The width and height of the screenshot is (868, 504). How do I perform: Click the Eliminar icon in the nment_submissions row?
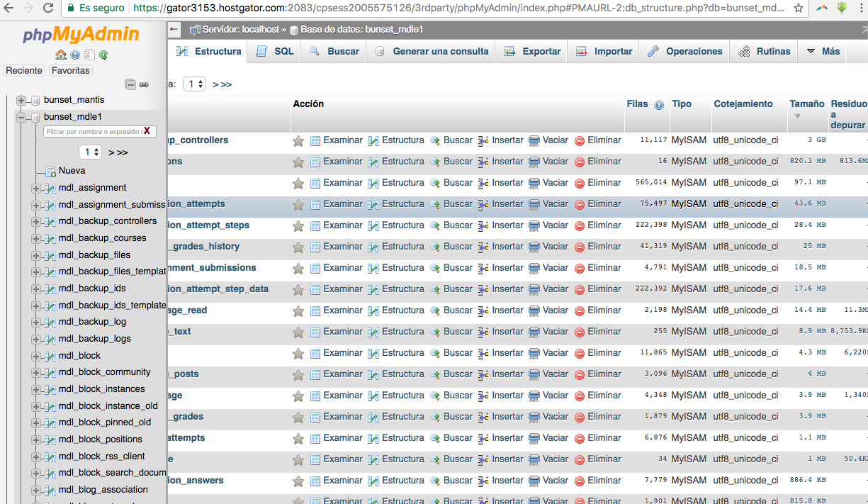click(x=580, y=268)
